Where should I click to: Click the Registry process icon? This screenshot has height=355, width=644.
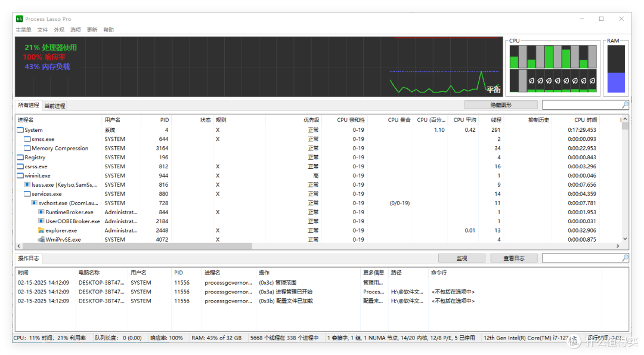20,158
